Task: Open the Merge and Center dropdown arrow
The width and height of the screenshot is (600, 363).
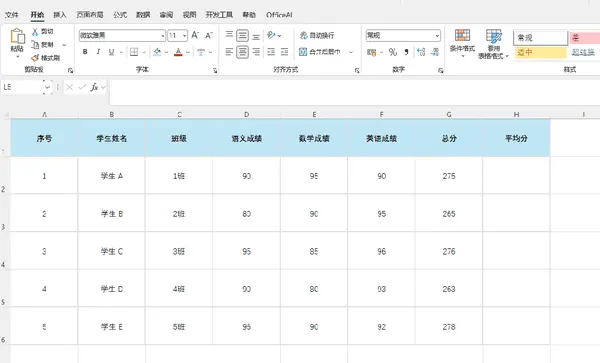Action: pyautogui.click(x=351, y=52)
